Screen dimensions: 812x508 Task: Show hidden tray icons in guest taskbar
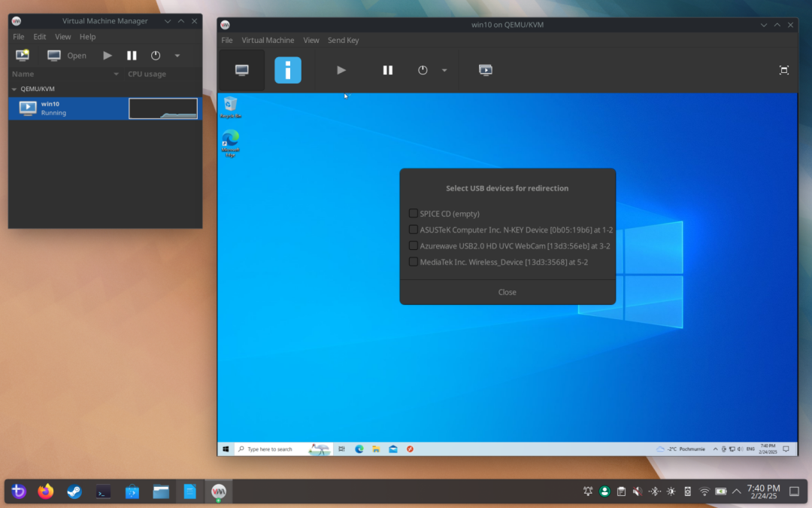(715, 449)
